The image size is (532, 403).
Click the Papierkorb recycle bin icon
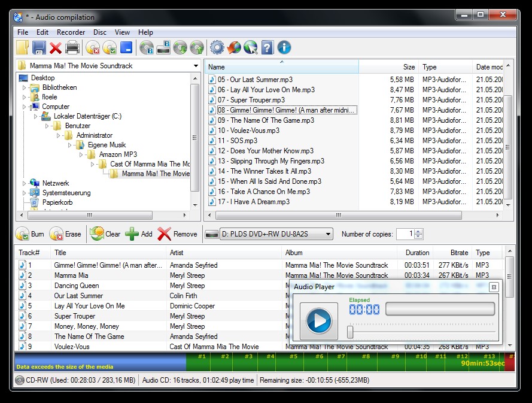[34, 202]
